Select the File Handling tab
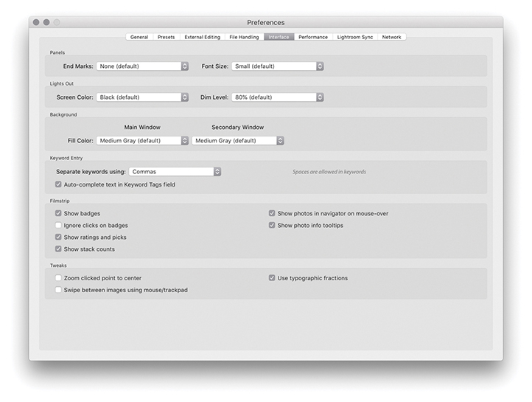 tap(244, 37)
